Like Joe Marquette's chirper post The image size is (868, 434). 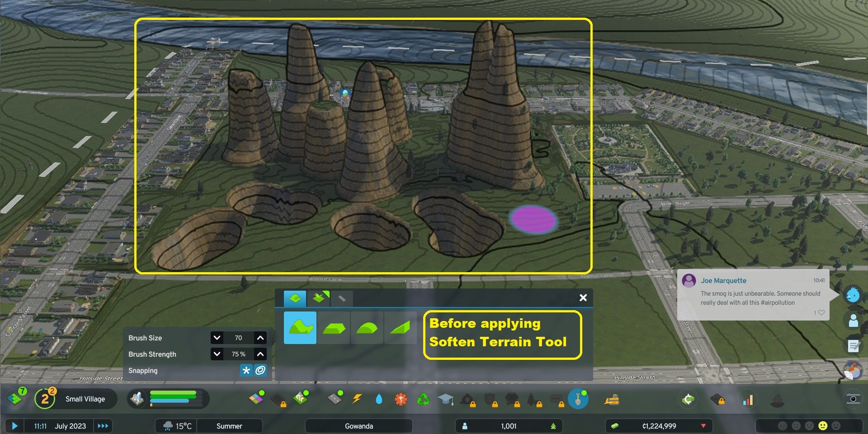[821, 312]
